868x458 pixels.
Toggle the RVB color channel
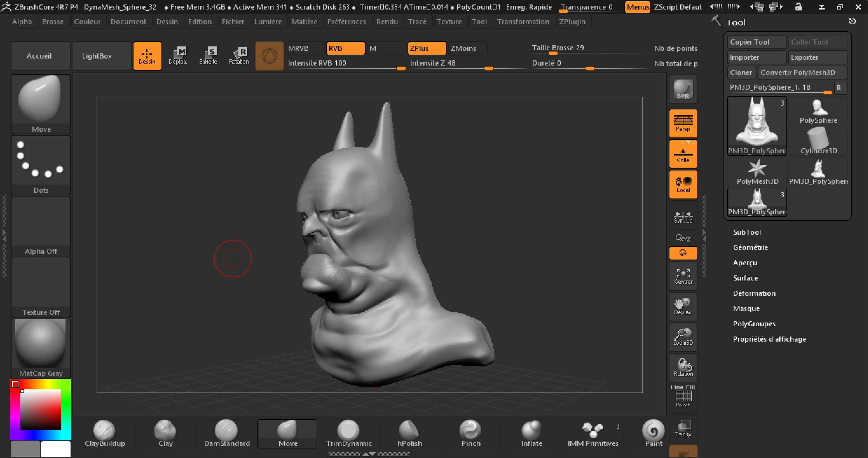[x=345, y=48]
